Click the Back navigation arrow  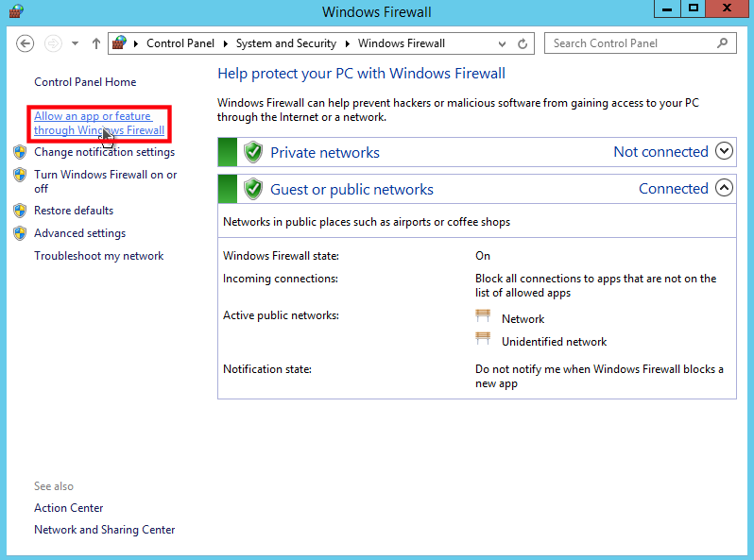26,43
